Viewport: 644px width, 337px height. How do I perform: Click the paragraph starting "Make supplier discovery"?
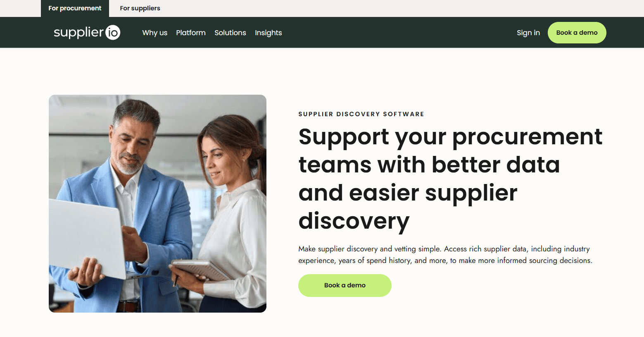click(445, 255)
